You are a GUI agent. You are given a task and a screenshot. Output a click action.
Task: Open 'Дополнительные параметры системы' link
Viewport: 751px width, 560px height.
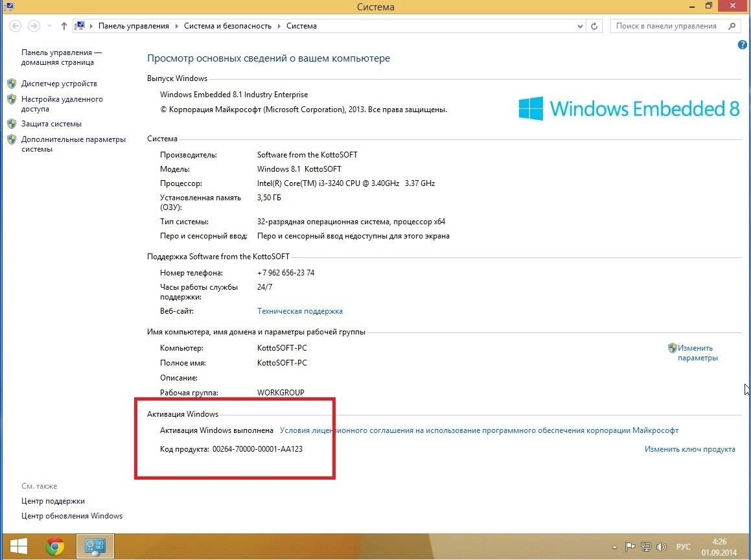coord(73,144)
